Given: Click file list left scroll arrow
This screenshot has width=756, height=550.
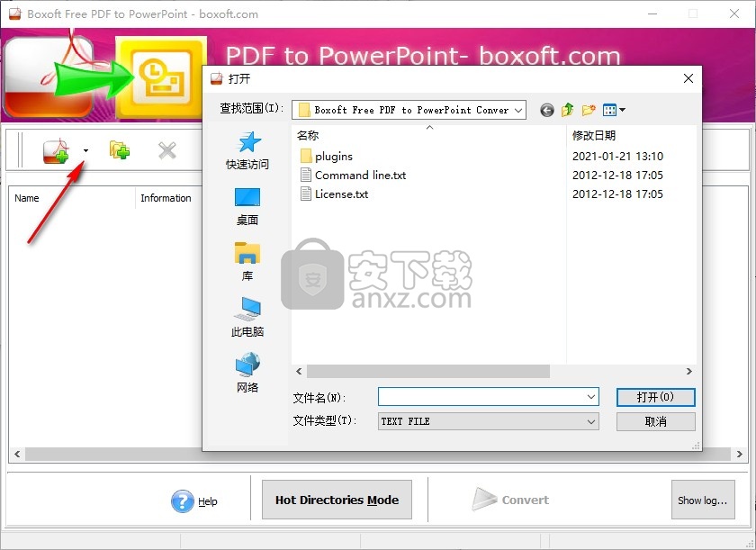Looking at the screenshot, I should click(299, 371).
